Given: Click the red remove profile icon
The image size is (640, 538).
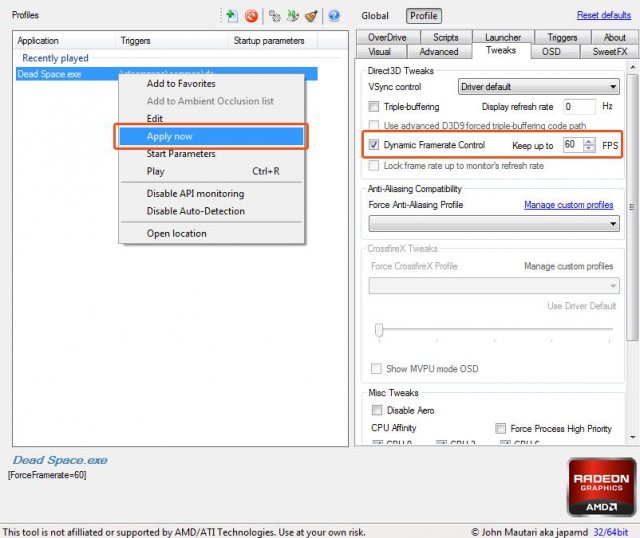Looking at the screenshot, I should (x=251, y=16).
